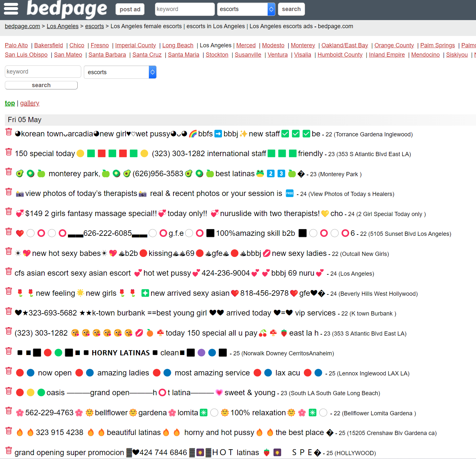Trash icon beside 150 special today ad
476x459 pixels.
pyautogui.click(x=9, y=152)
